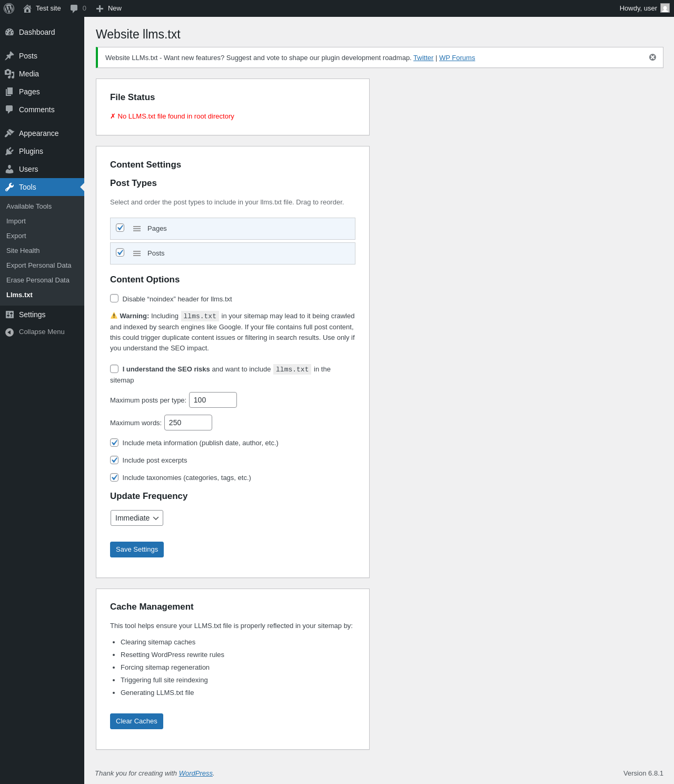Open the Posts menu item
Screen dimensions: 674x784
click(x=42, y=56)
